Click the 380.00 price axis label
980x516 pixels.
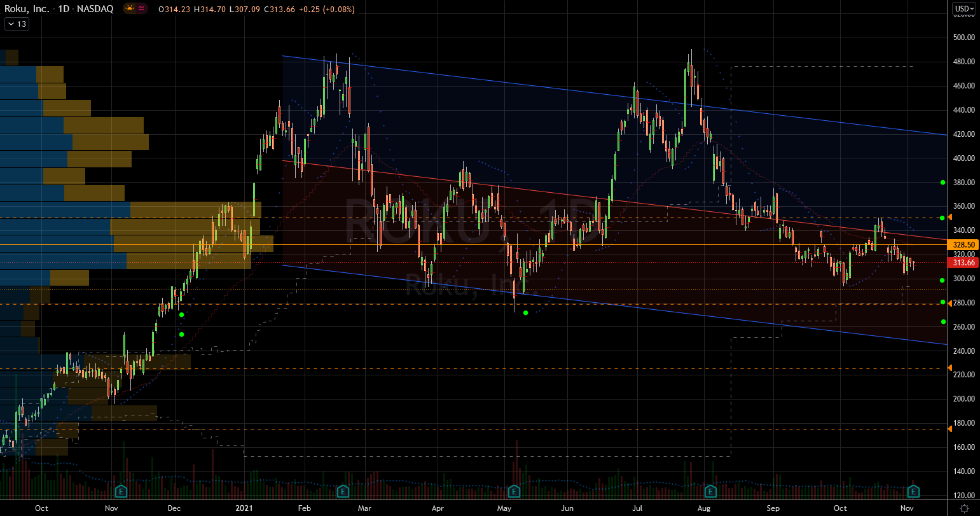pos(964,183)
